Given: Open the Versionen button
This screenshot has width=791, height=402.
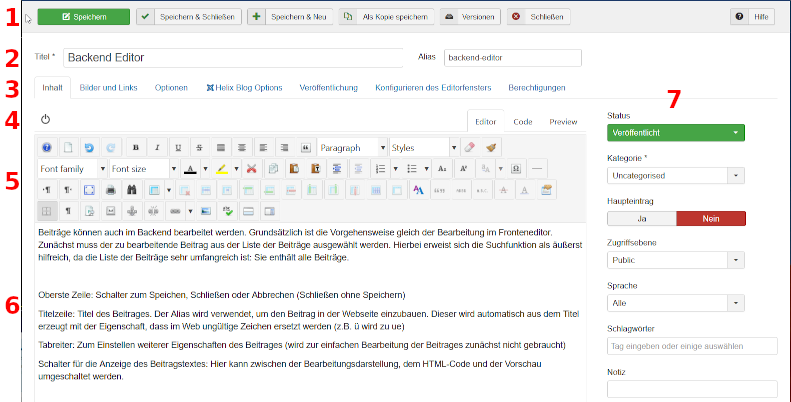Looking at the screenshot, I should point(470,17).
